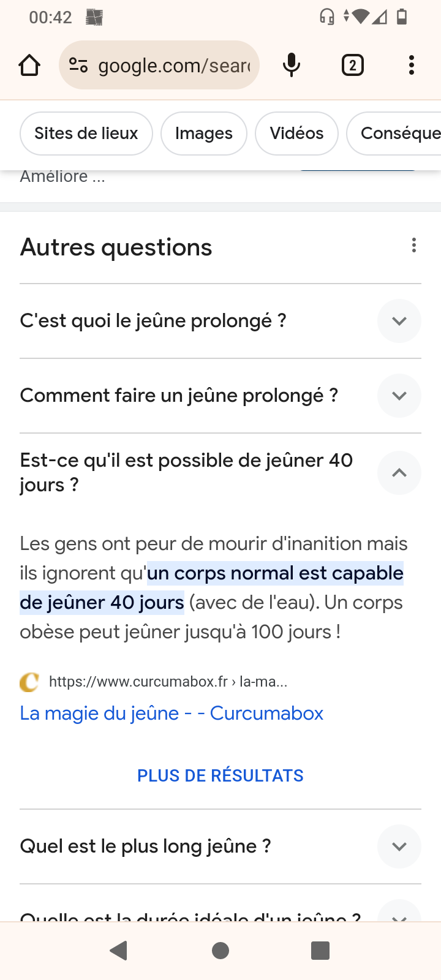The width and height of the screenshot is (441, 980).
Task: Open Autres questions three-dot options
Action: tap(414, 246)
